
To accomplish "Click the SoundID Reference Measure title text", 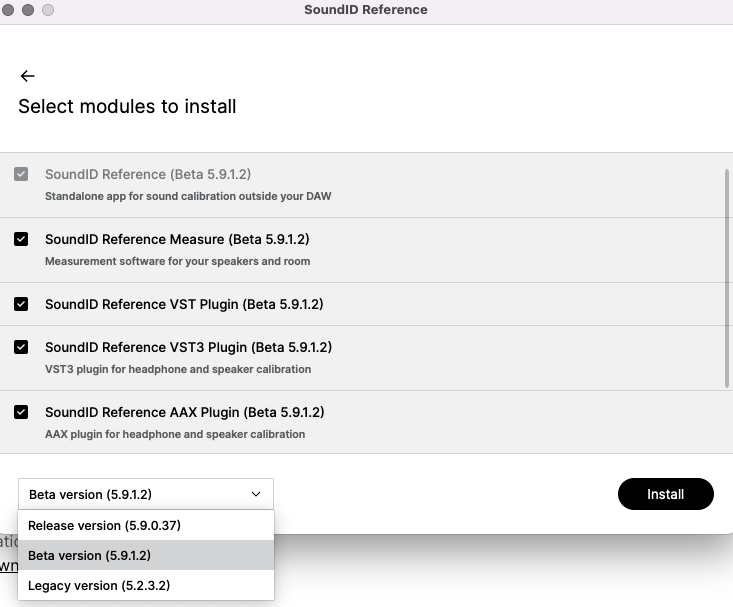I will click(177, 239).
